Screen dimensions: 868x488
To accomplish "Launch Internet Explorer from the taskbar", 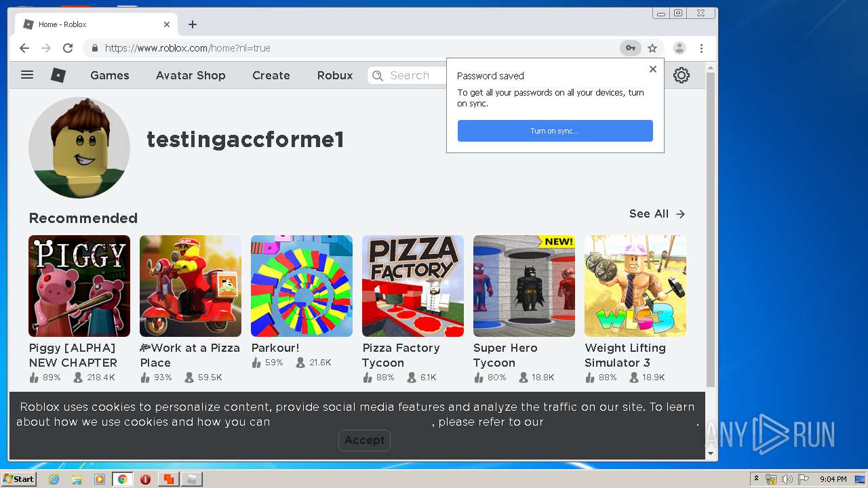I will (x=54, y=479).
